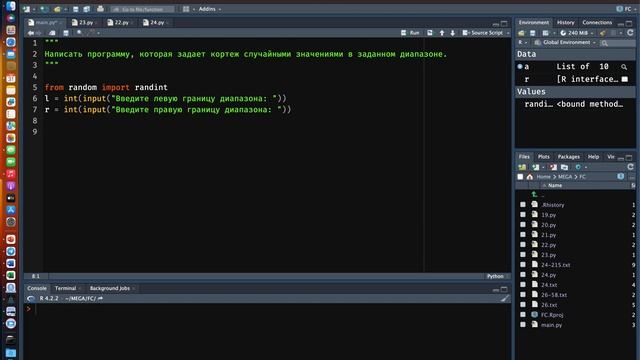
Task: Switch to the Connections tab
Action: point(597,22)
